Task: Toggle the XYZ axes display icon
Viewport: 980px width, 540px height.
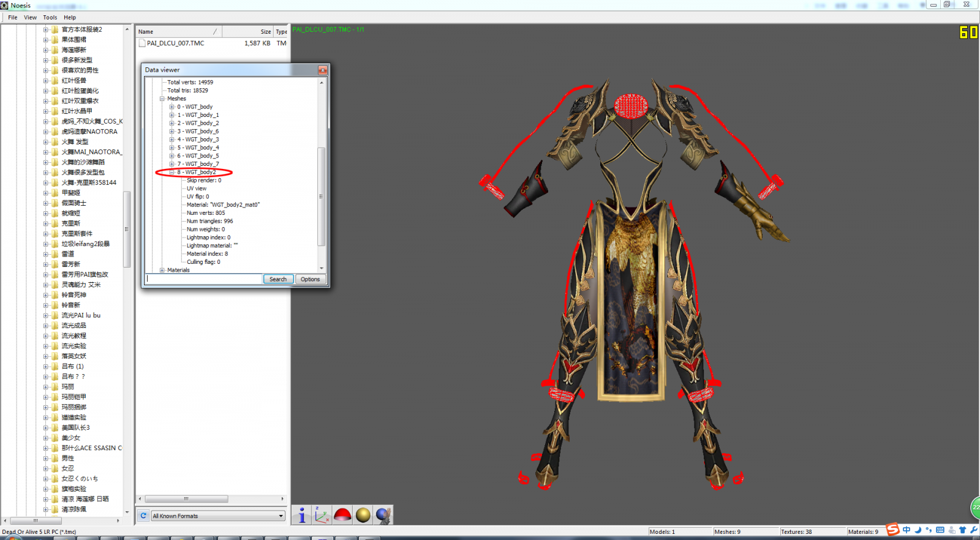Action: (322, 516)
